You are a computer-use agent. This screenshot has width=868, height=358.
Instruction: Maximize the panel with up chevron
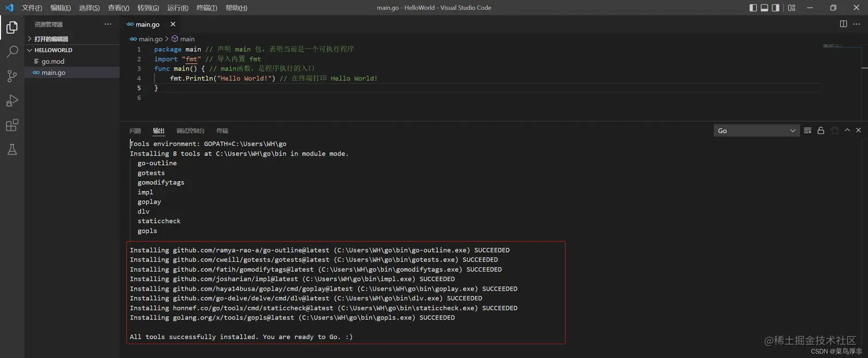(x=847, y=131)
